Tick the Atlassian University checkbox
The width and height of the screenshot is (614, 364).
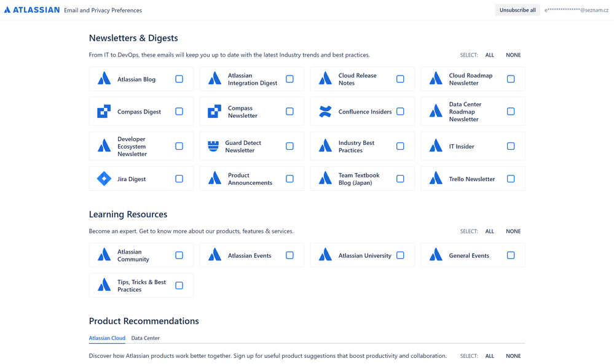click(399, 255)
